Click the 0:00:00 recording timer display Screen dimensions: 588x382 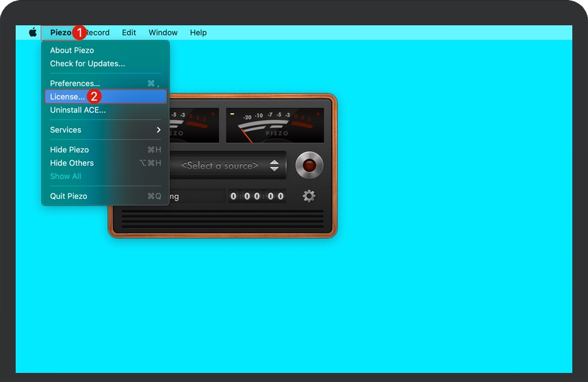[257, 196]
